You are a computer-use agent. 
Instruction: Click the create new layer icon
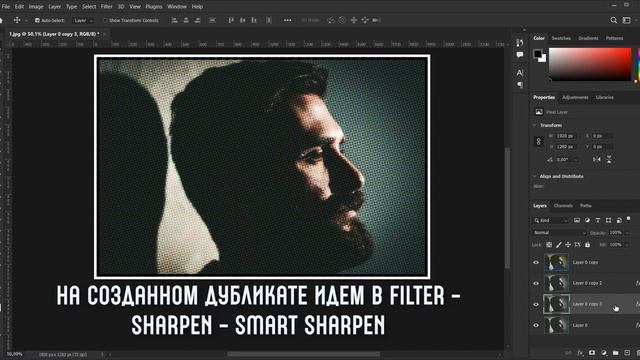point(627,353)
